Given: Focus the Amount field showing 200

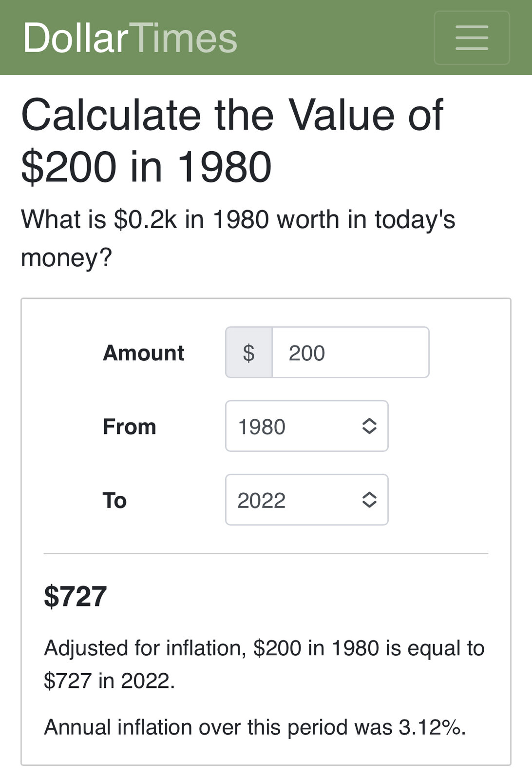Looking at the screenshot, I should click(x=350, y=352).
